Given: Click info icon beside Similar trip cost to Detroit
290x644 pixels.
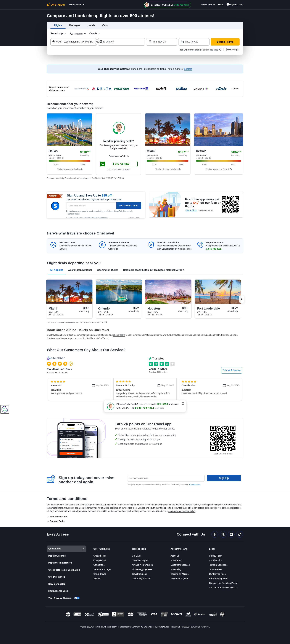Looking at the screenshot, I should 231,169.
